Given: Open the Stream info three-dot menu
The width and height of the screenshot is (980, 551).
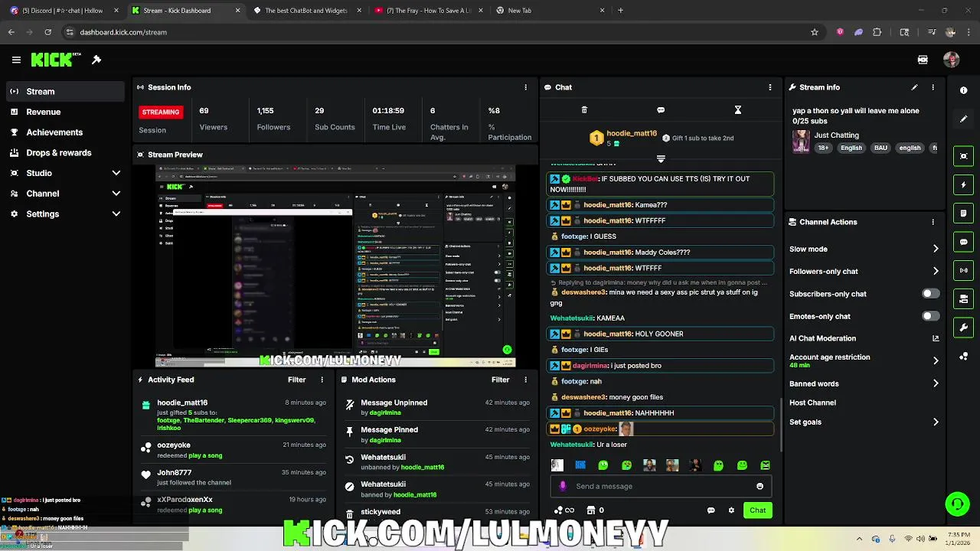Looking at the screenshot, I should pos(933,87).
